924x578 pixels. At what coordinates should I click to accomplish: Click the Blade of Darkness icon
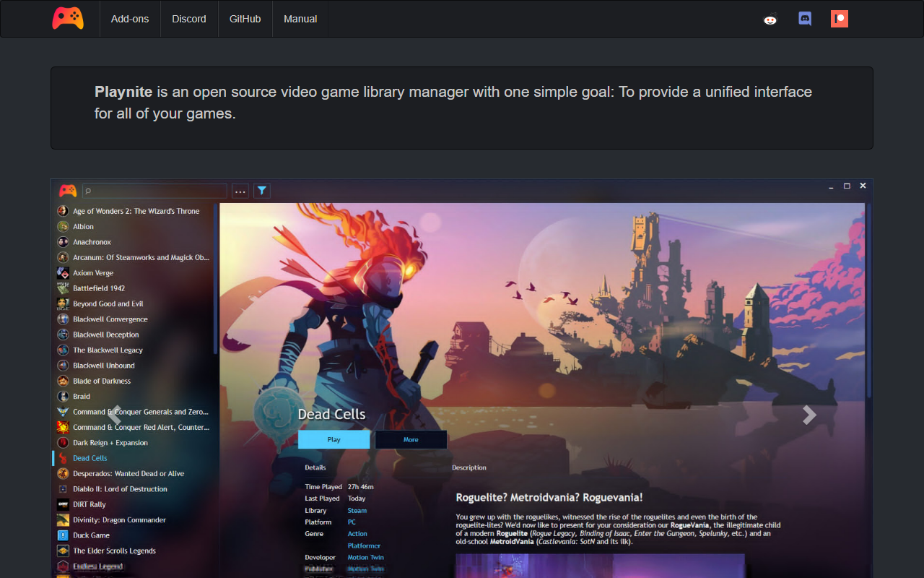click(x=64, y=381)
